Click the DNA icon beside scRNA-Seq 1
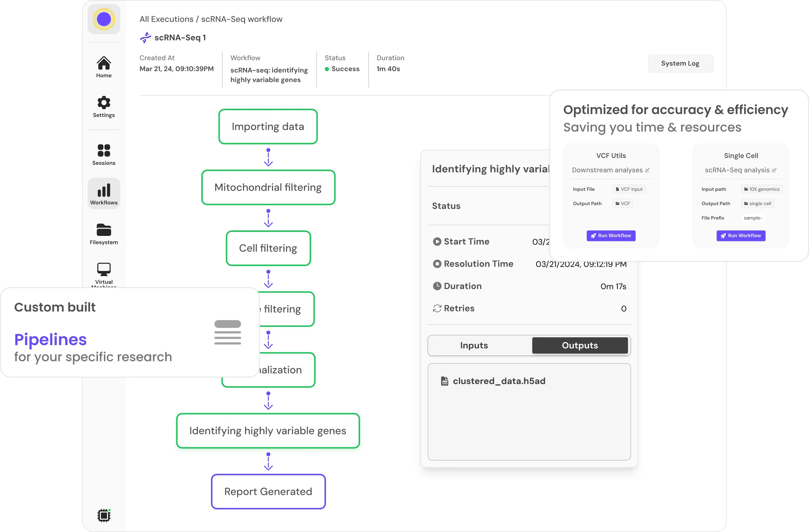Image resolution: width=809 pixels, height=532 pixels. [x=145, y=37]
